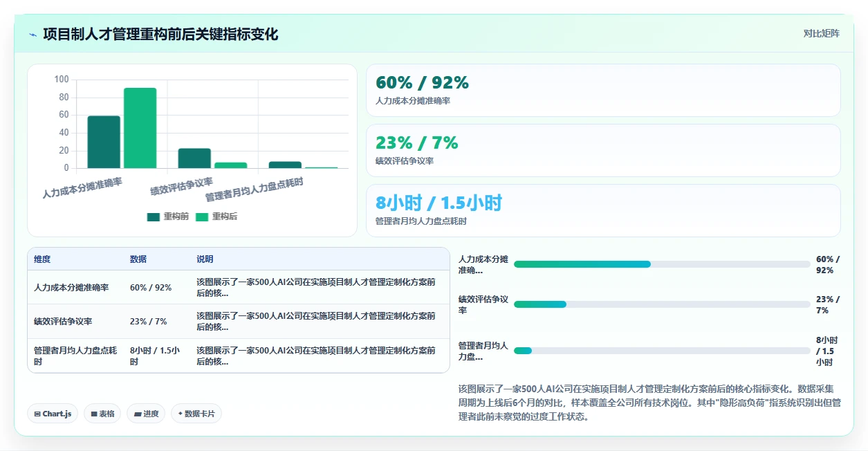Click the 对比矩阵 label in header
Screen dimensions: 868x451
822,33
